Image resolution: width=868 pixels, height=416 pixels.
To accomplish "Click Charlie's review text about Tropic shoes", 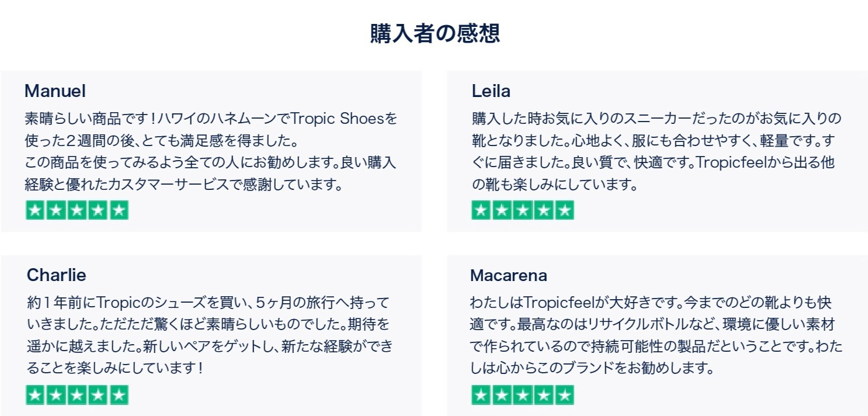I will click(x=210, y=336).
